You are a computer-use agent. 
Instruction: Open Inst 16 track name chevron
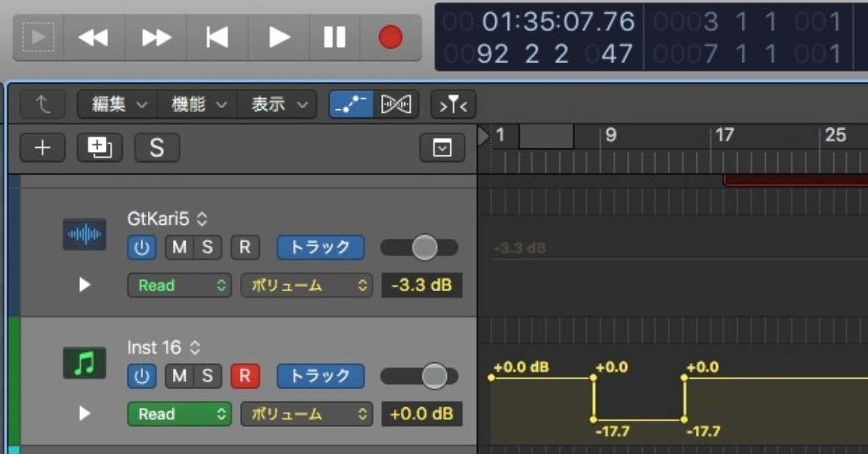tap(195, 348)
